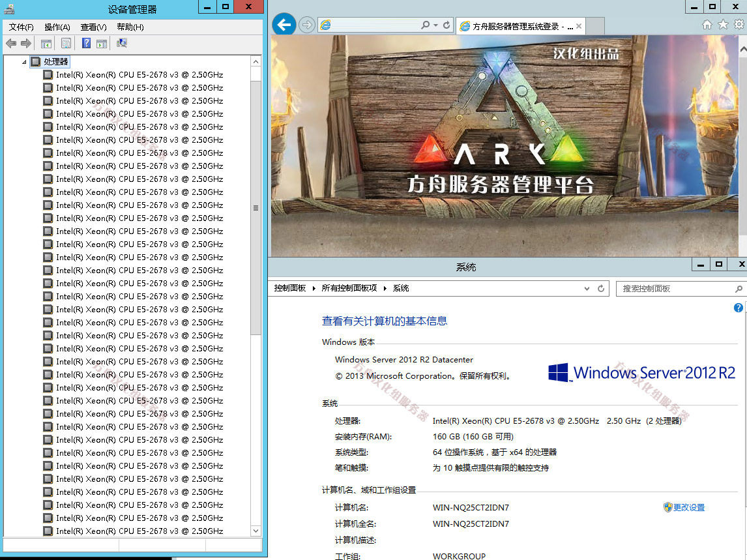Click the blue help question mark toolbar icon
Viewport: 747px width, 560px height.
86,44
